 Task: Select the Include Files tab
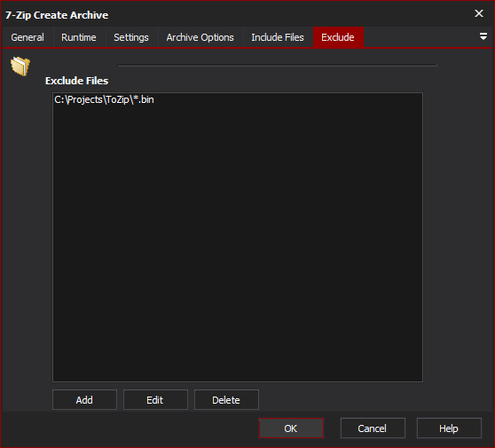[x=278, y=37]
